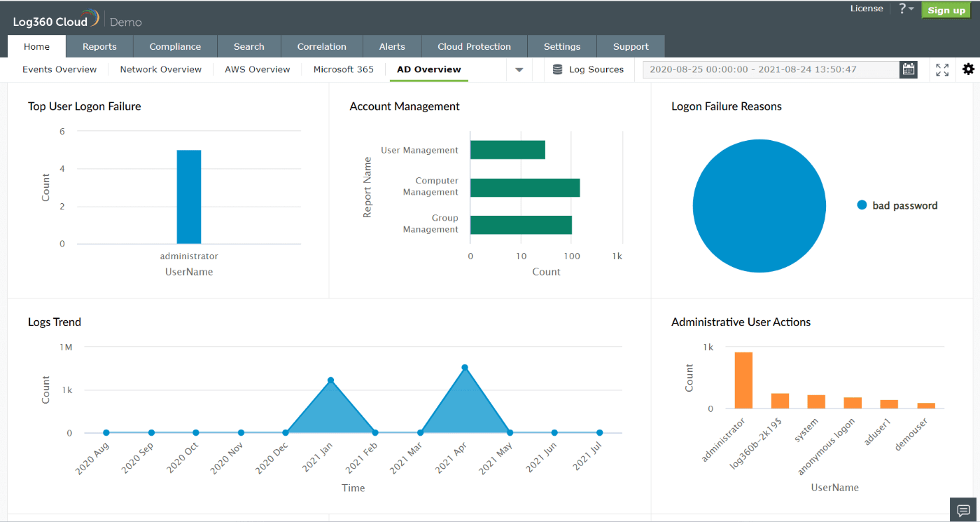Open the dashboard settings gear icon
The height and width of the screenshot is (522, 980).
tap(968, 69)
